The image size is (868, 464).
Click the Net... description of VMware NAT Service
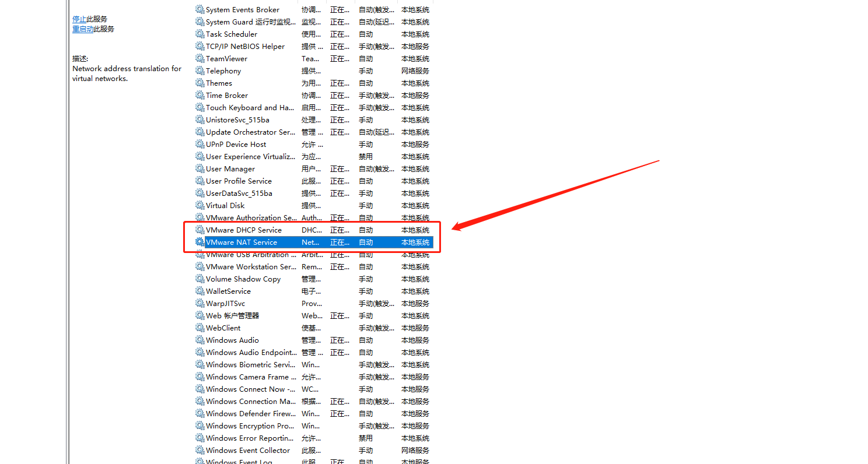(x=310, y=242)
